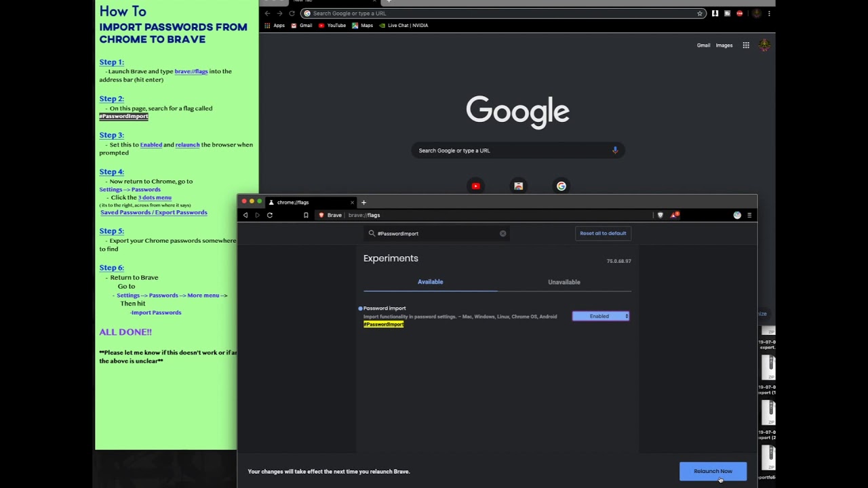Open the Google apps grid icon
This screenshot has width=868, height=488.
click(x=746, y=45)
